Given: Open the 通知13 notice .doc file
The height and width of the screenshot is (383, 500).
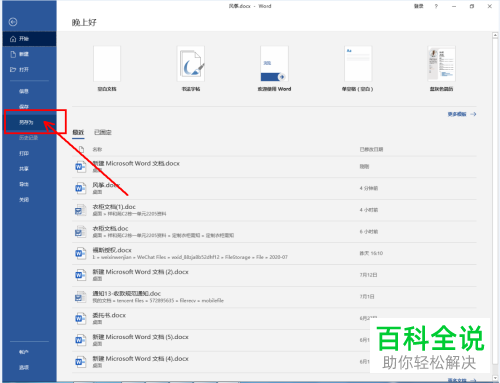Looking at the screenshot, I should tap(274, 297).
